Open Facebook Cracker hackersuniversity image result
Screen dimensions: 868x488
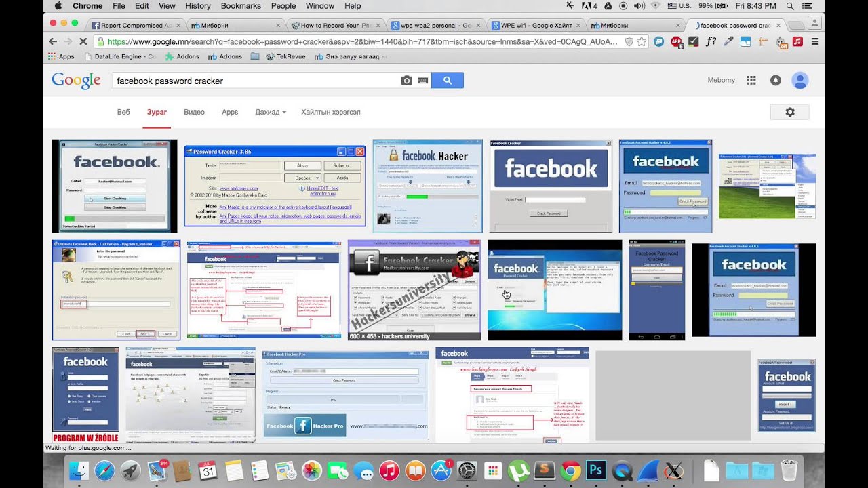pyautogui.click(x=414, y=290)
